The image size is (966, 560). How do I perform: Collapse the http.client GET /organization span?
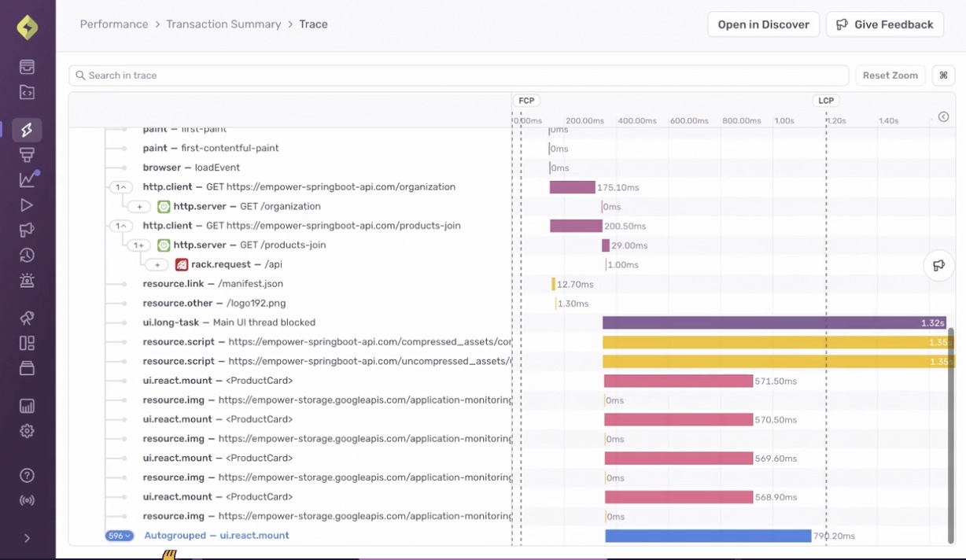pos(120,187)
